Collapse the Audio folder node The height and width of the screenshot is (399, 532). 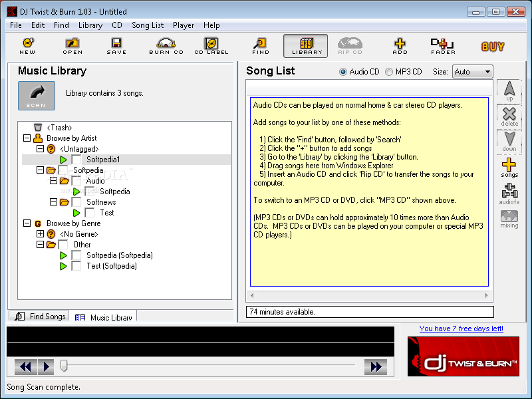click(x=53, y=181)
